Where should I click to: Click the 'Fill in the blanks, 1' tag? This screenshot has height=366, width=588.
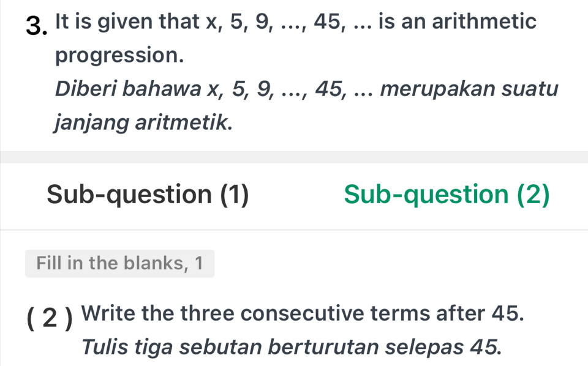point(119,263)
